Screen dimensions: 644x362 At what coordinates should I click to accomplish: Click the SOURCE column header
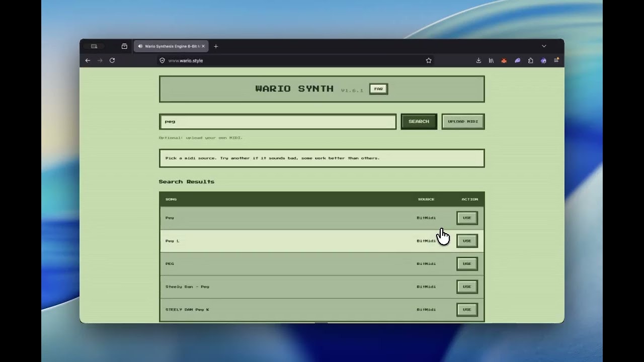pyautogui.click(x=426, y=199)
